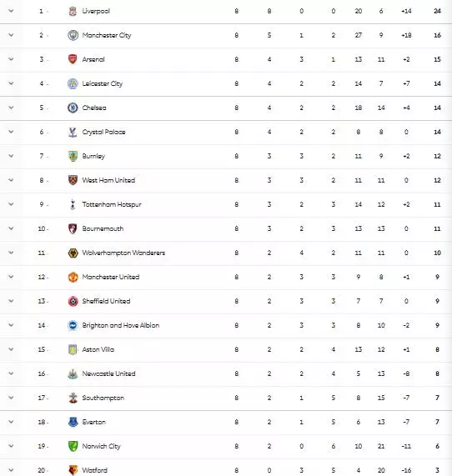Click the Manchester City club crest
The image size is (452, 476).
click(x=73, y=35)
